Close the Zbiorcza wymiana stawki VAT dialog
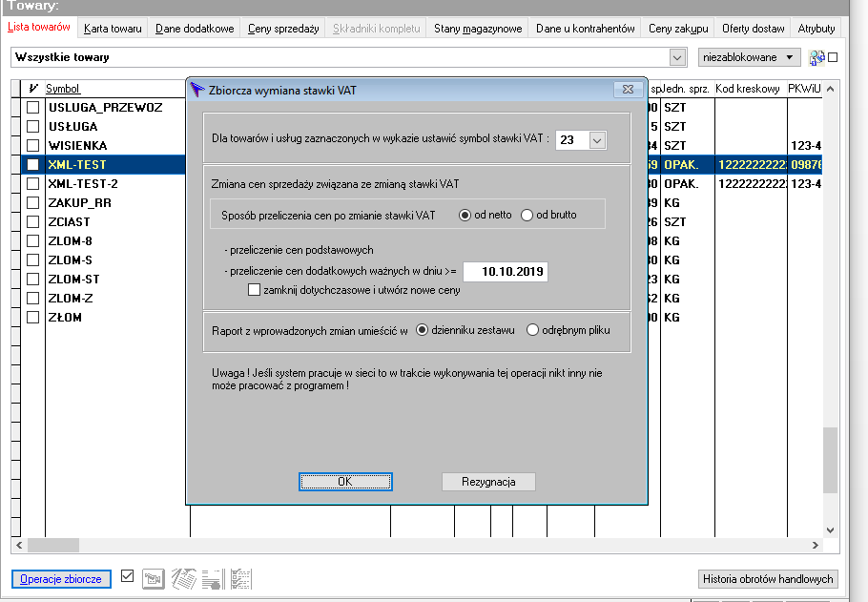Viewport: 868px width, 602px height. (628, 89)
